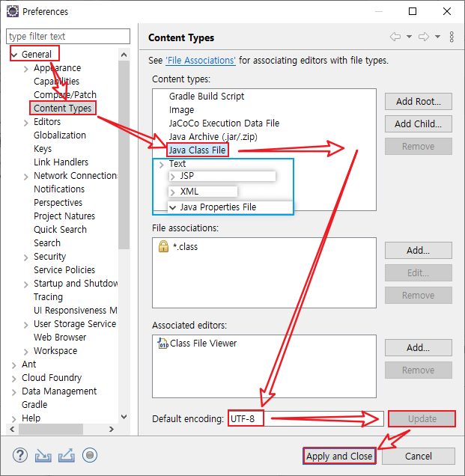This screenshot has height=476, width=465.
Task: Expand the Text content type
Action: (x=162, y=165)
